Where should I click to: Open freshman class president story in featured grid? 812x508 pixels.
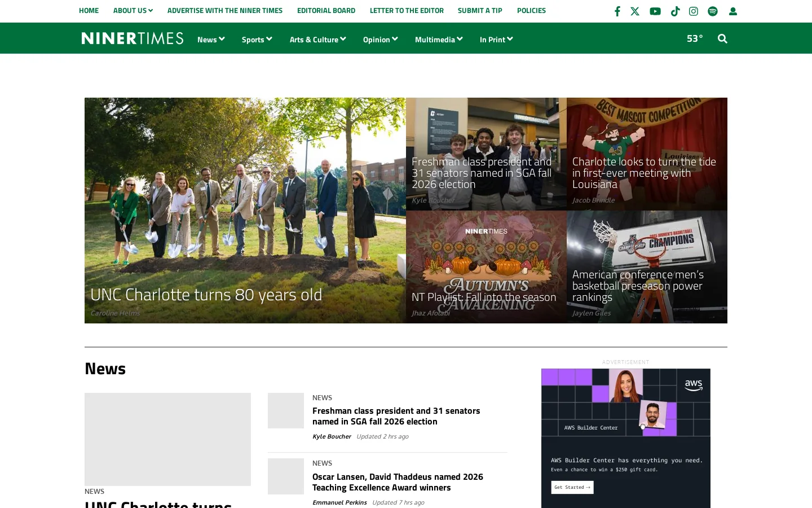tap(482, 173)
